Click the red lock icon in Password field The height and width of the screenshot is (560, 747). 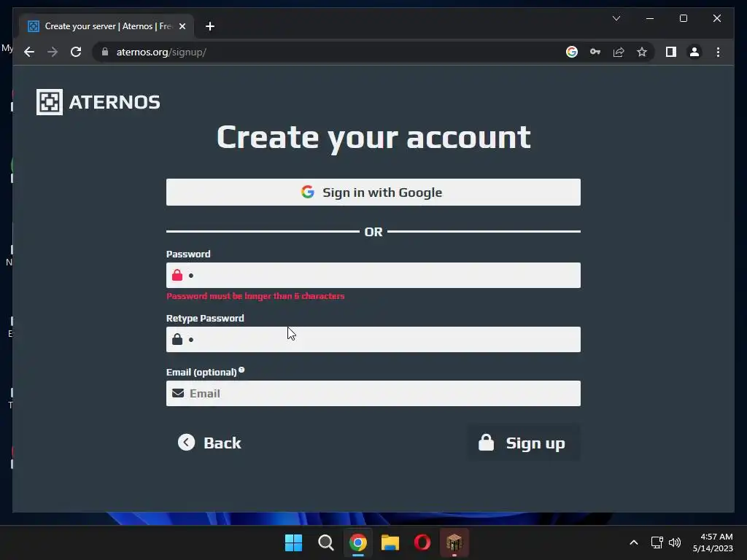177,275
